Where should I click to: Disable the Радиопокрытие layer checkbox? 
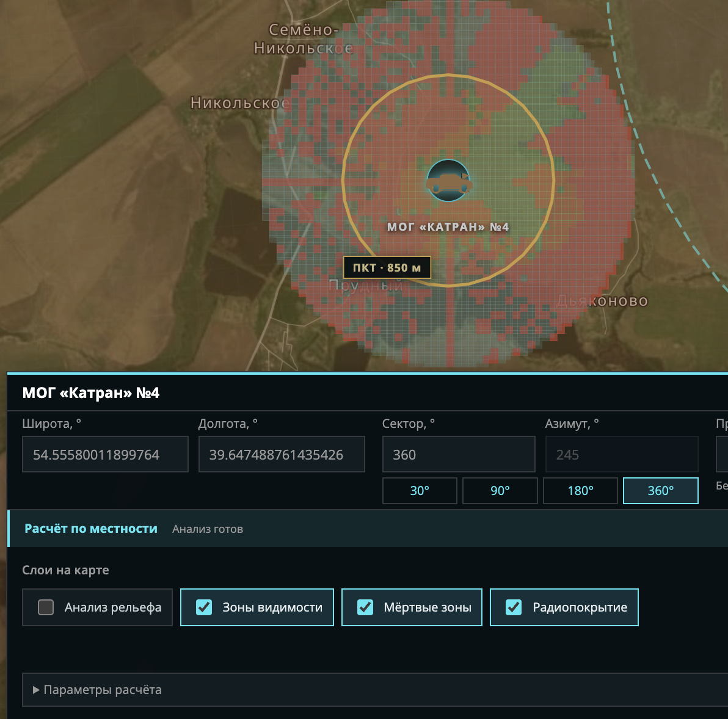tap(514, 607)
